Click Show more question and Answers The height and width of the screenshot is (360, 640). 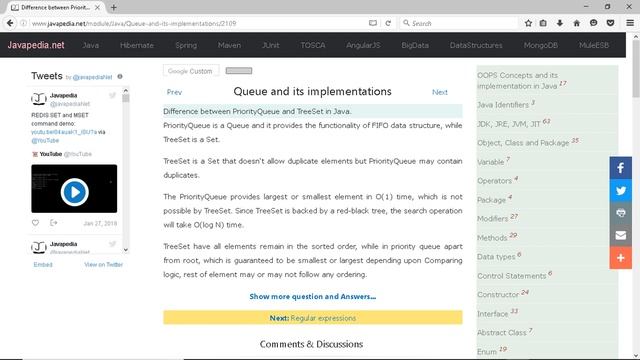tap(313, 297)
